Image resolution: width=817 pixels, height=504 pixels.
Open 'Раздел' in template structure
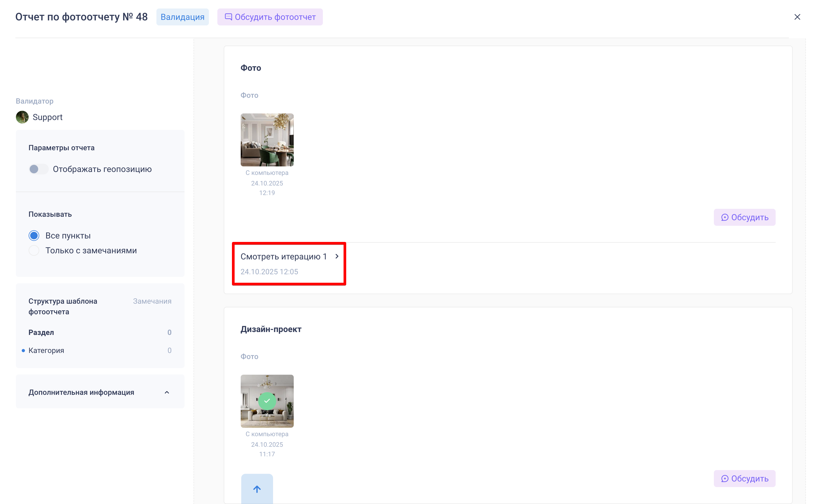41,332
